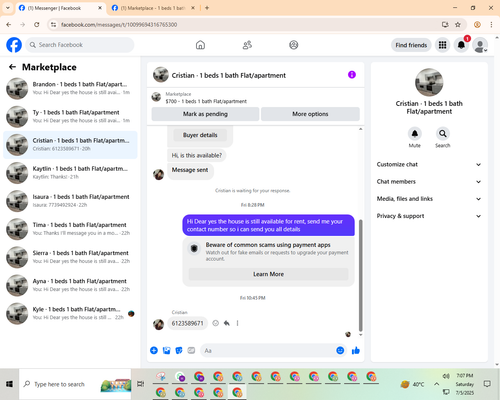
Task: Expand Customize chat section
Action: (x=429, y=164)
